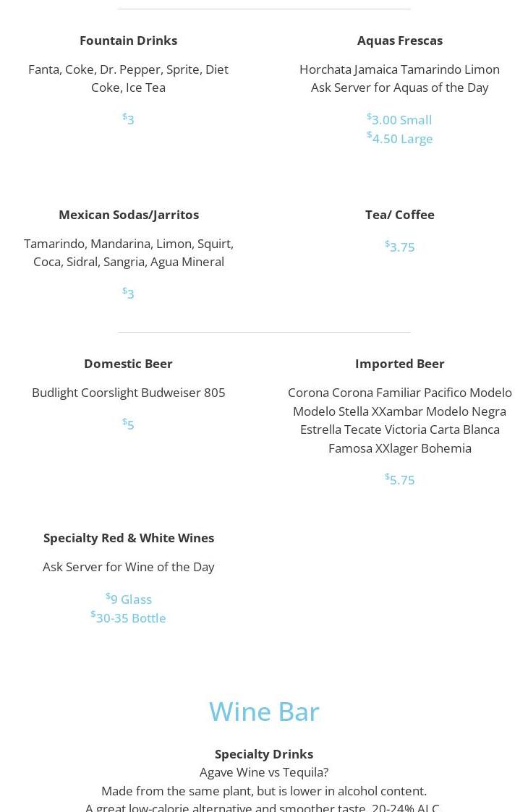Select the $4.50 Large price
Viewport: 528px width, 812px height.
(400, 138)
